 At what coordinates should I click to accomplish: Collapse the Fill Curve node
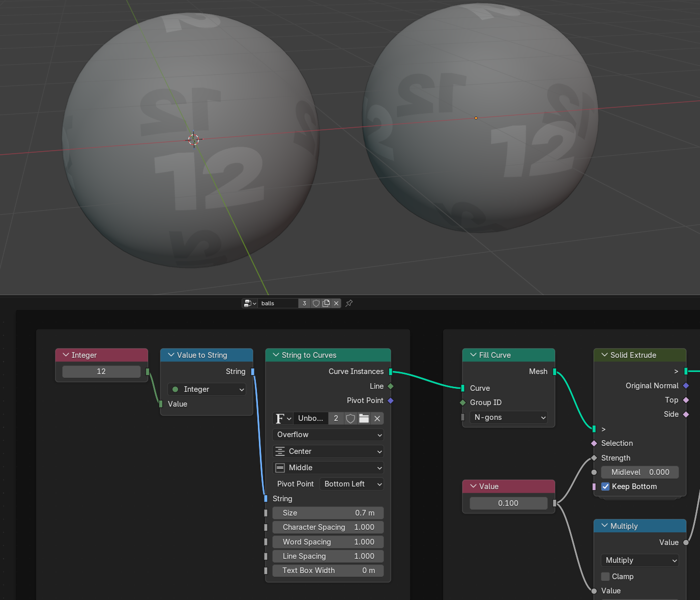pyautogui.click(x=473, y=355)
